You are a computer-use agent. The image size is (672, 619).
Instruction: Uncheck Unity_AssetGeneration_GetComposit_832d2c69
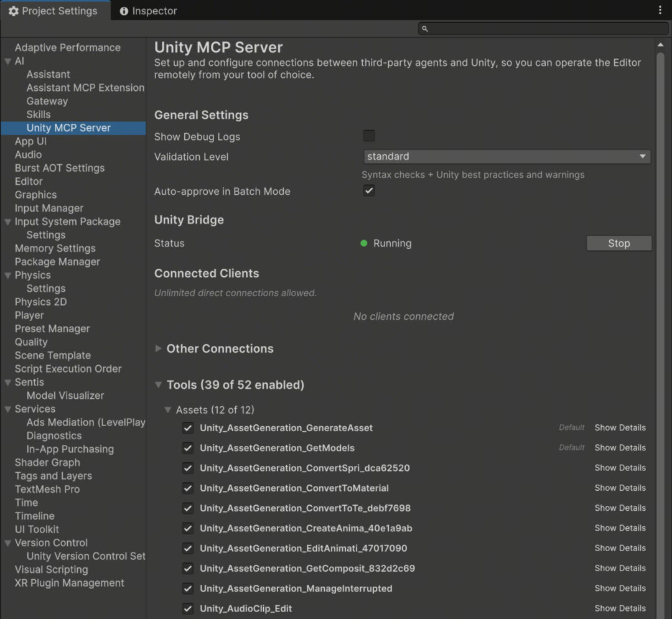coord(188,569)
